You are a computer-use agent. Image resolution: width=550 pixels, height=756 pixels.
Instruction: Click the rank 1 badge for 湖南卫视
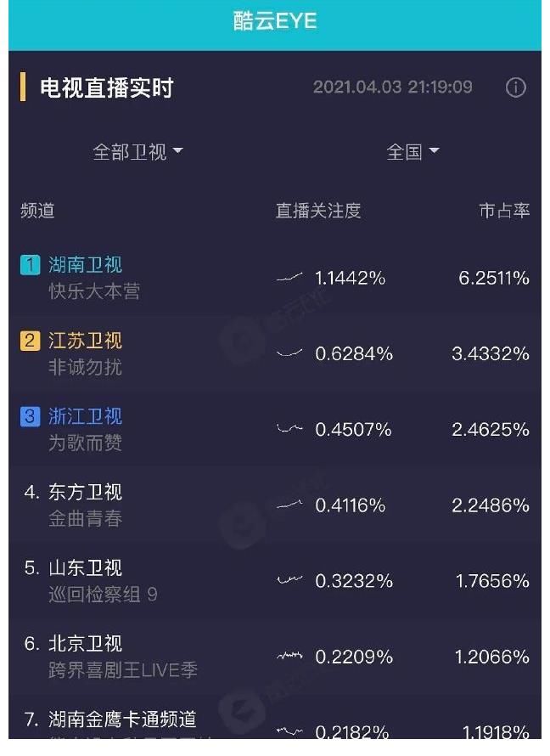pos(30,265)
